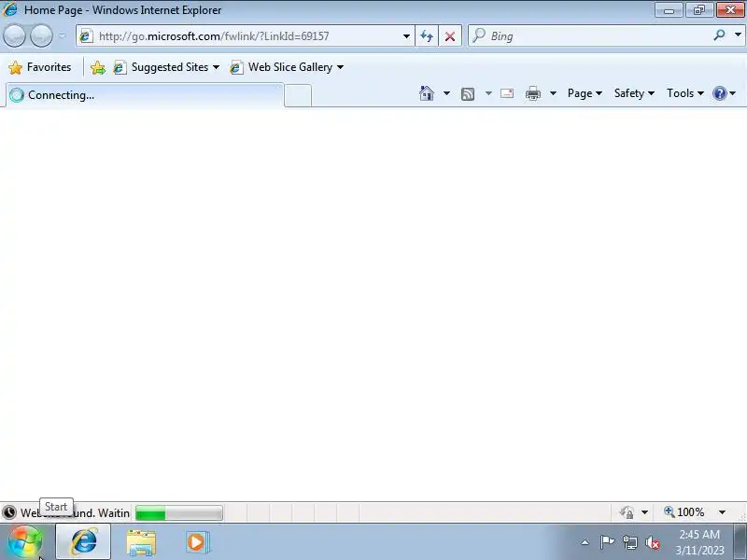Expand the feeds dropdown arrow
Viewport: 747px width, 560px height.
[x=488, y=93]
